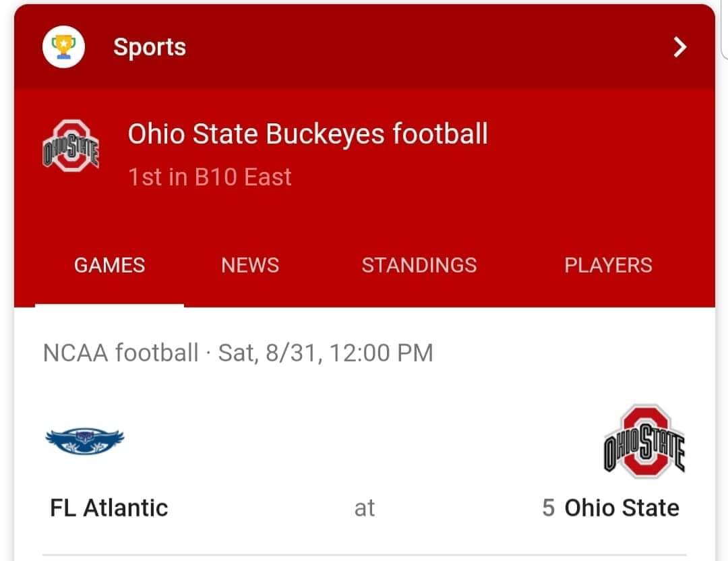Click the NCAA football game date line

[238, 353]
